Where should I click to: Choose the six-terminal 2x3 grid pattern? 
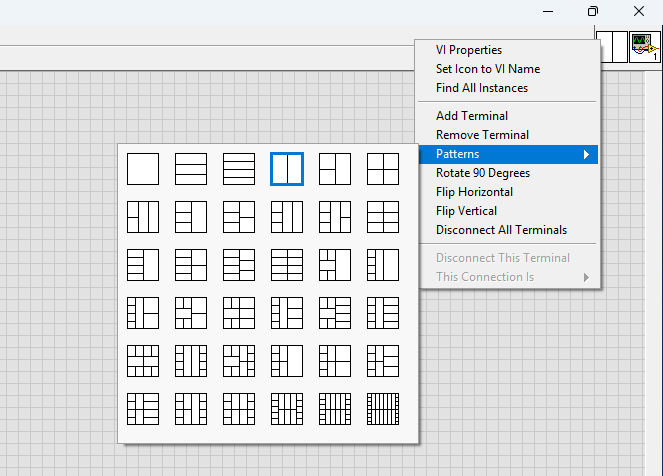[x=383, y=217]
